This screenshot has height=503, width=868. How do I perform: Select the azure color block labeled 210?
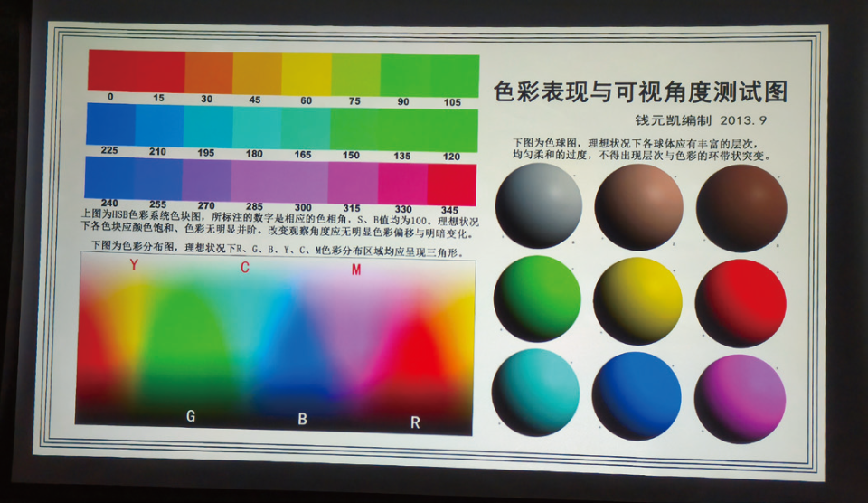[x=159, y=125]
